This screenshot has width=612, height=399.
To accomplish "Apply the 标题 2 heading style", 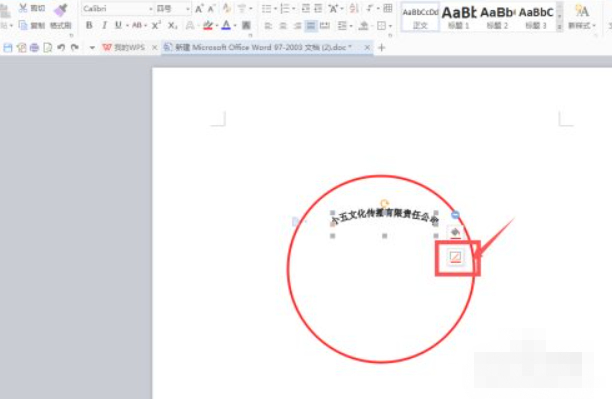I will 497,18.
